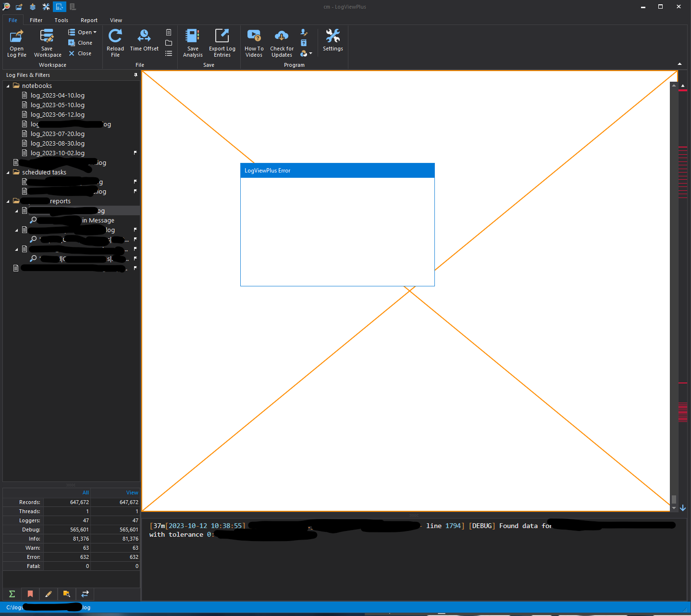Click the status bar file path

pos(48,607)
